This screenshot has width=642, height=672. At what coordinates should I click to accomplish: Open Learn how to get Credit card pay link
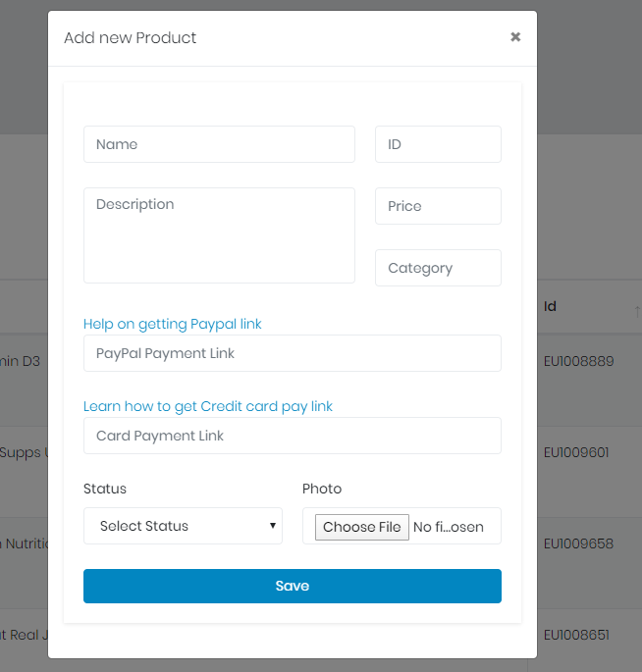(208, 406)
